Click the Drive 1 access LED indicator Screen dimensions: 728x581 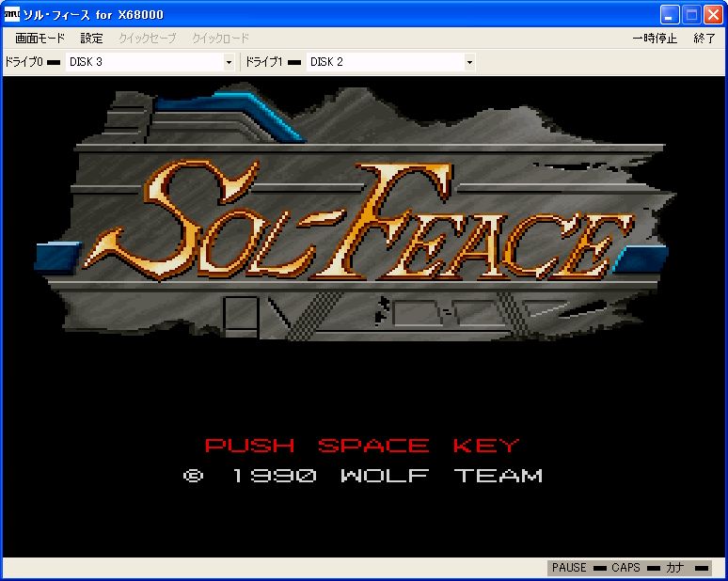(294, 62)
